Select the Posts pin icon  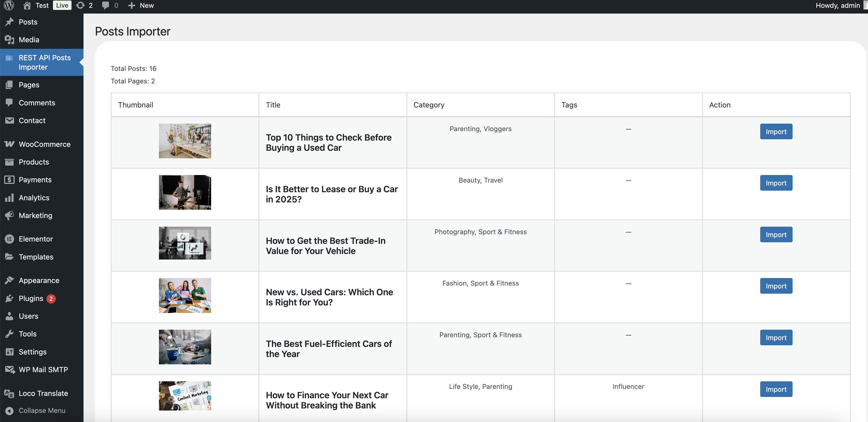pos(9,22)
